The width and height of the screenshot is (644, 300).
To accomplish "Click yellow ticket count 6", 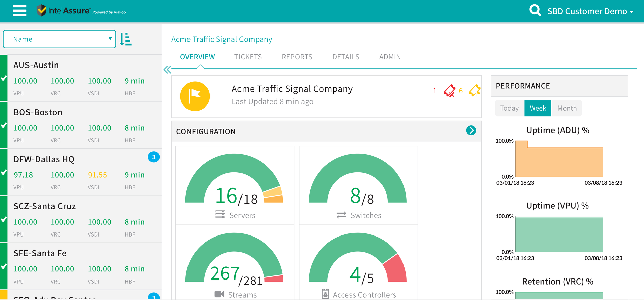I will 461,91.
